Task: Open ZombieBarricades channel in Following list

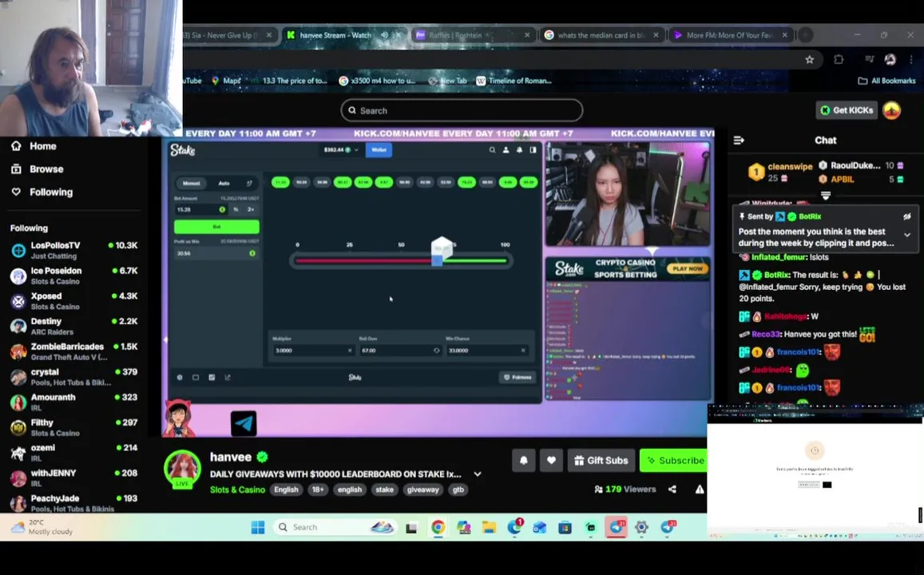Action: click(x=73, y=351)
